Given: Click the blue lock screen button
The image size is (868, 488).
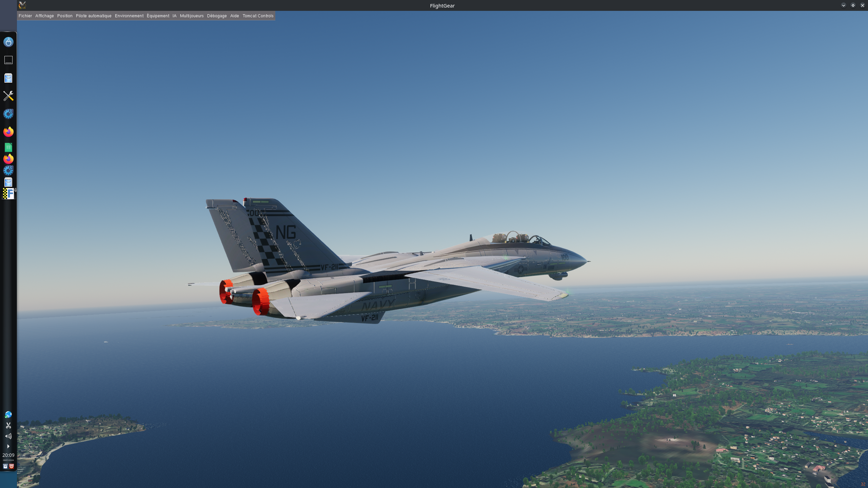Looking at the screenshot, I should (x=5, y=466).
